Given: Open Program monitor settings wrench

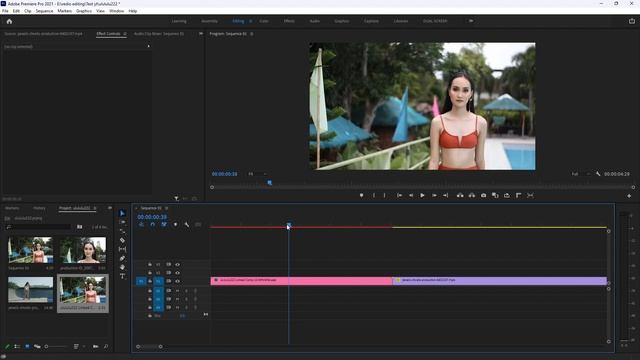Looking at the screenshot, I should pos(598,174).
